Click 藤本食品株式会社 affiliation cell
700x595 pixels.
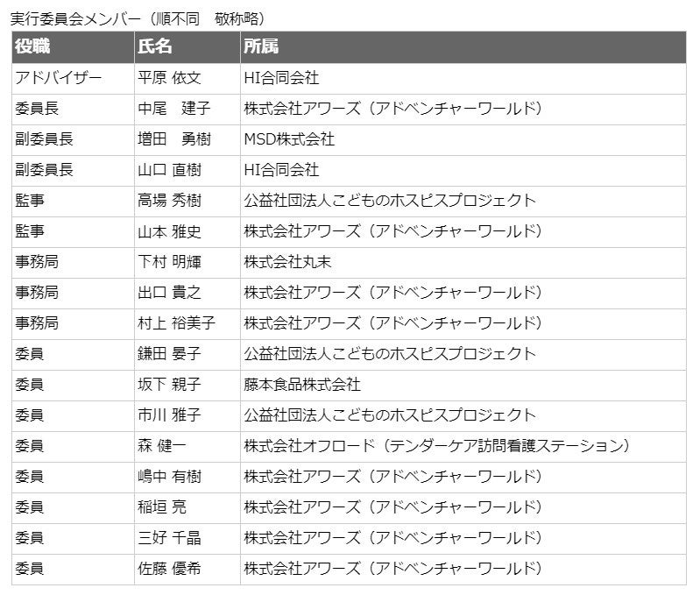[463, 386]
